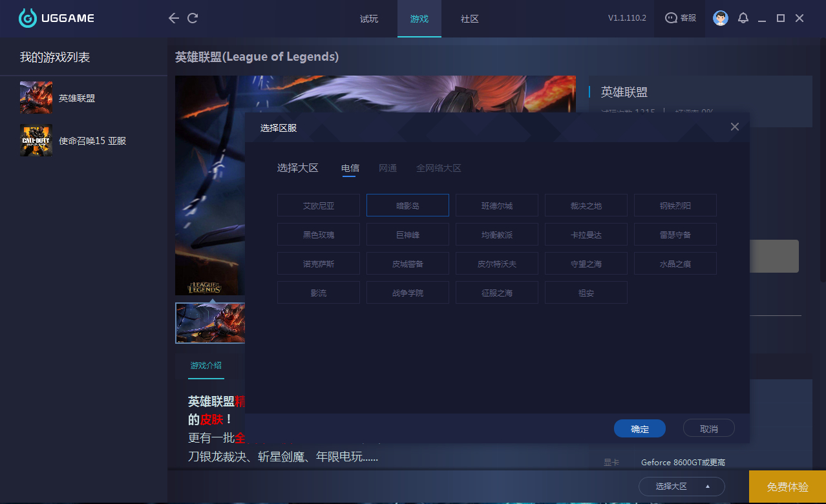Select 电信 region tab
This screenshot has height=504, width=826.
pyautogui.click(x=350, y=168)
